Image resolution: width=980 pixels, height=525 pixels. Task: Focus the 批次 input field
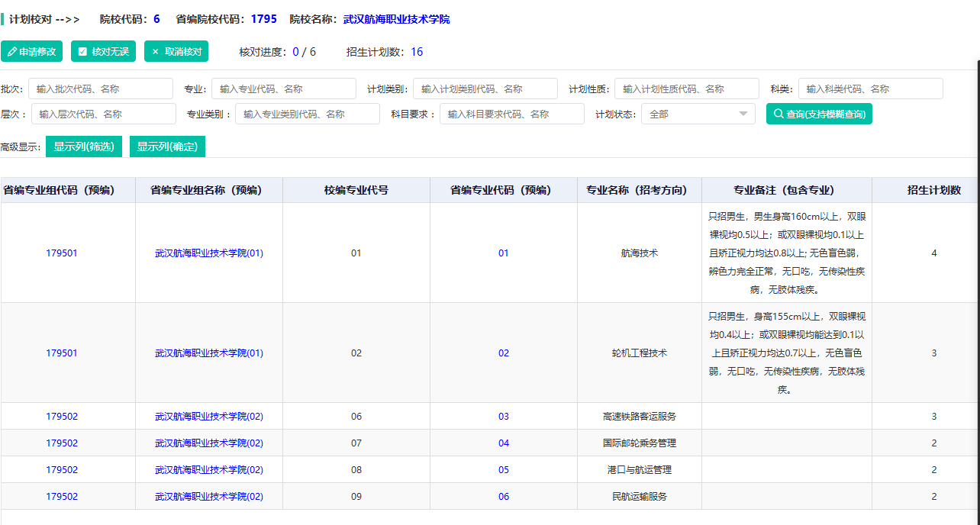click(x=101, y=89)
